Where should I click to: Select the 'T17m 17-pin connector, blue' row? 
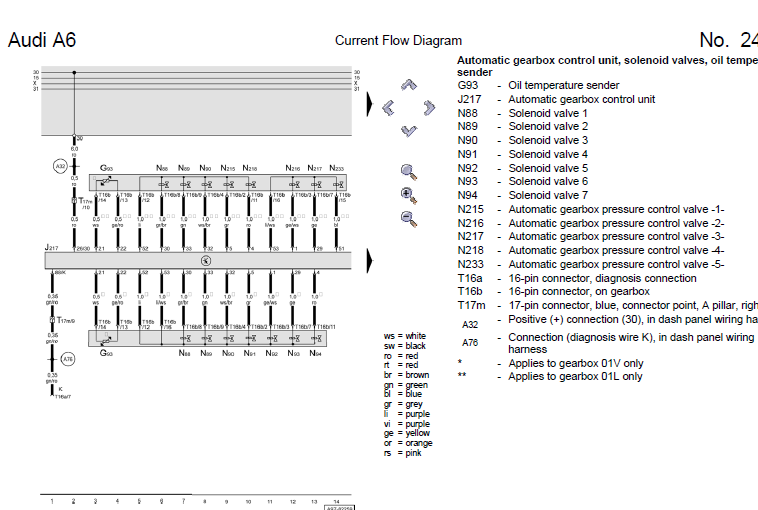(x=608, y=306)
